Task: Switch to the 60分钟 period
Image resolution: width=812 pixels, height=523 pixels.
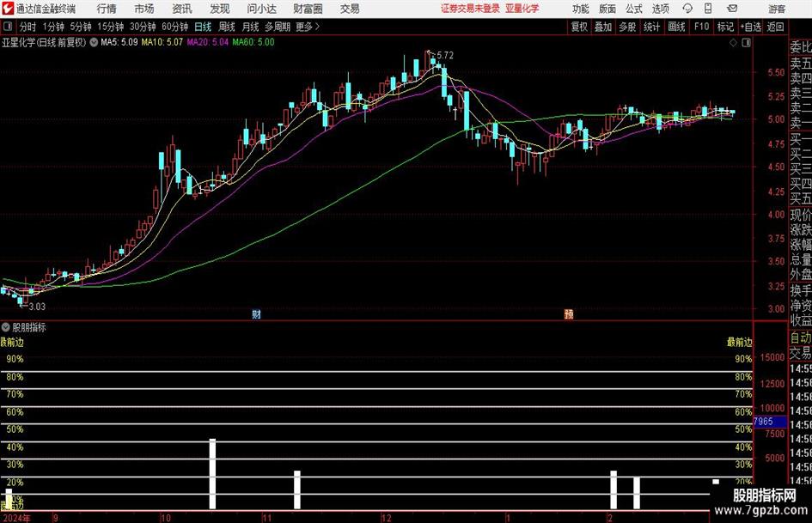Action: click(175, 27)
